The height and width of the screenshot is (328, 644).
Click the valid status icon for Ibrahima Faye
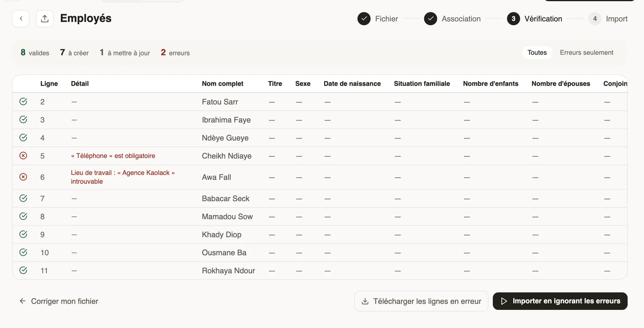pyautogui.click(x=23, y=120)
